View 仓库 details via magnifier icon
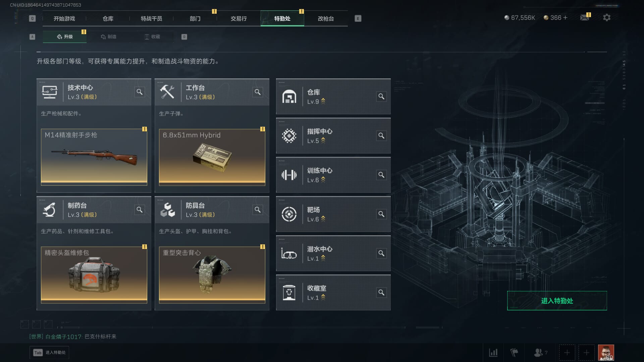Image resolution: width=644 pixels, height=362 pixels. [x=381, y=97]
